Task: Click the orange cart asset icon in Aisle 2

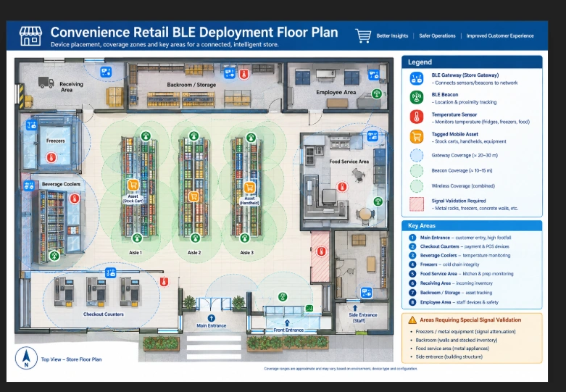Action: pyautogui.click(x=193, y=196)
